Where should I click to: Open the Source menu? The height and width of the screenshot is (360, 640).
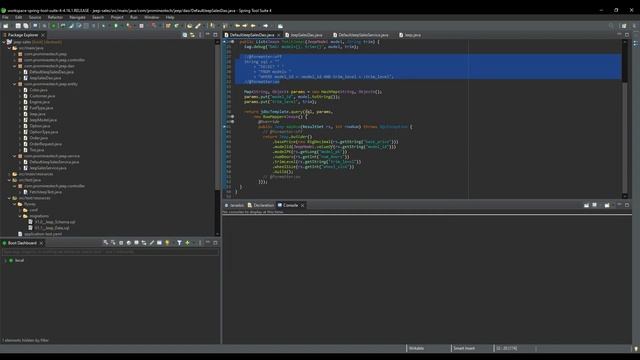pyautogui.click(x=35, y=18)
